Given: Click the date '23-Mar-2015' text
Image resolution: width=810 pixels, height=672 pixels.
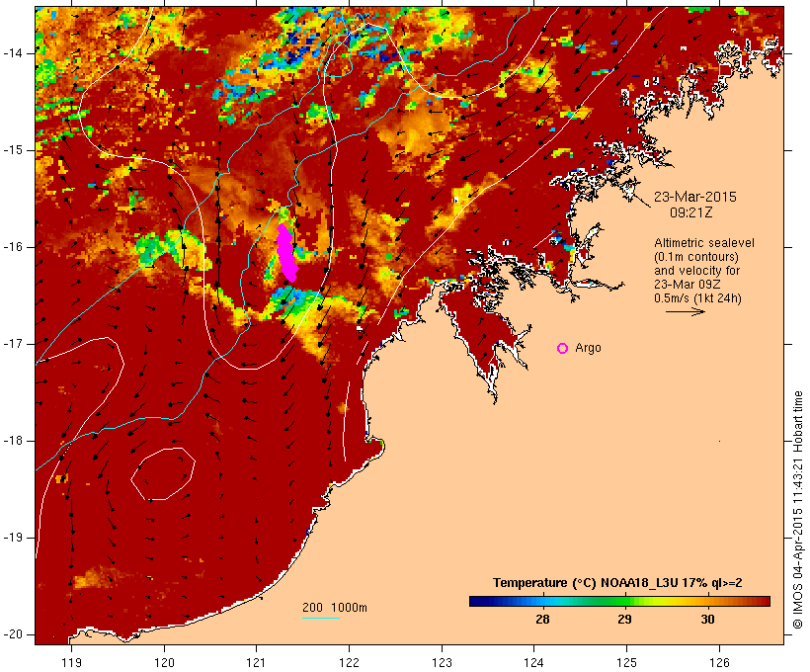Looking at the screenshot, I should pyautogui.click(x=694, y=197).
